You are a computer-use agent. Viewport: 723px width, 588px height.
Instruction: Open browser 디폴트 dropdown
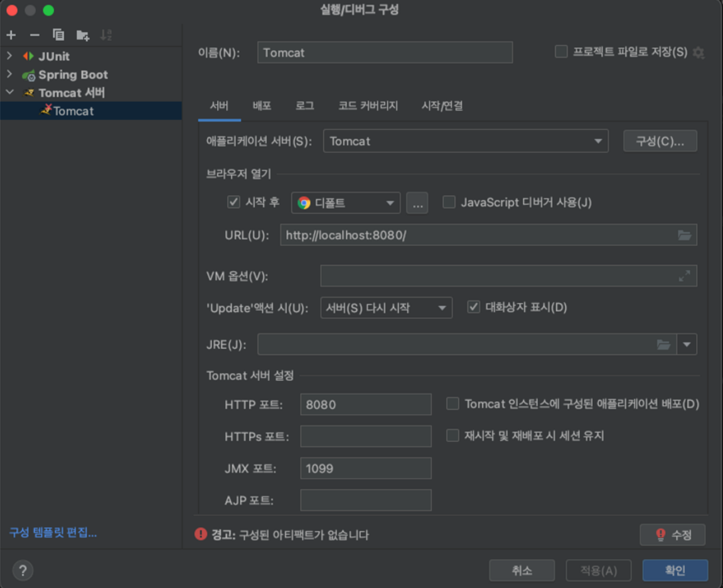tap(345, 203)
